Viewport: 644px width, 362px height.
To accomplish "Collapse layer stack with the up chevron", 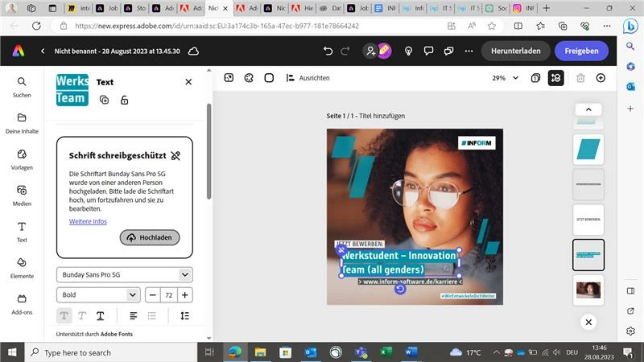I will (x=588, y=109).
